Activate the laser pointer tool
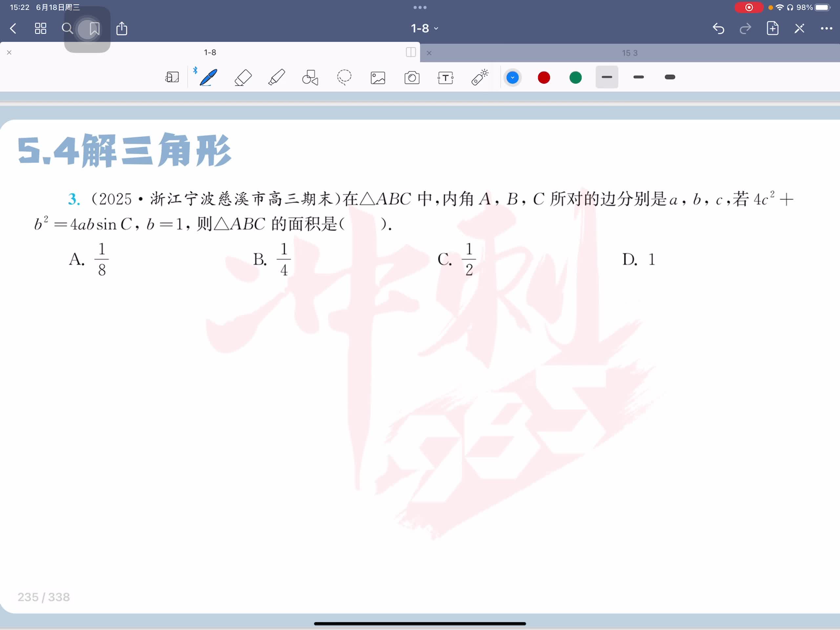Image resolution: width=840 pixels, height=630 pixels. pos(480,77)
